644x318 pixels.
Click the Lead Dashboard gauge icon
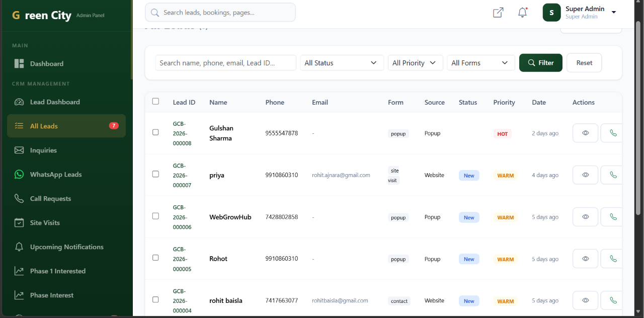[19, 102]
